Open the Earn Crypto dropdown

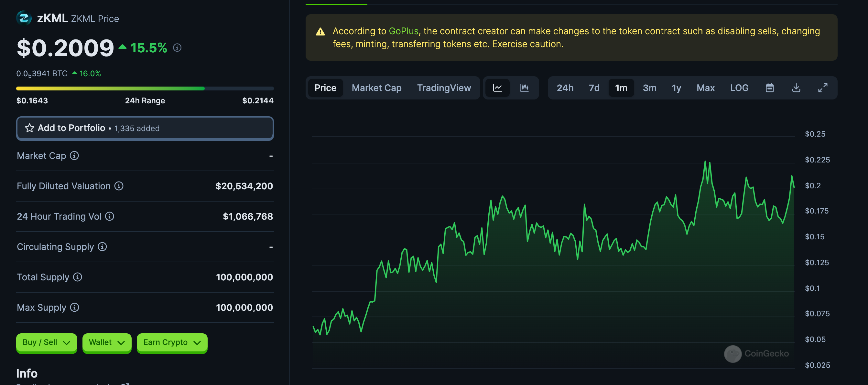tap(172, 343)
